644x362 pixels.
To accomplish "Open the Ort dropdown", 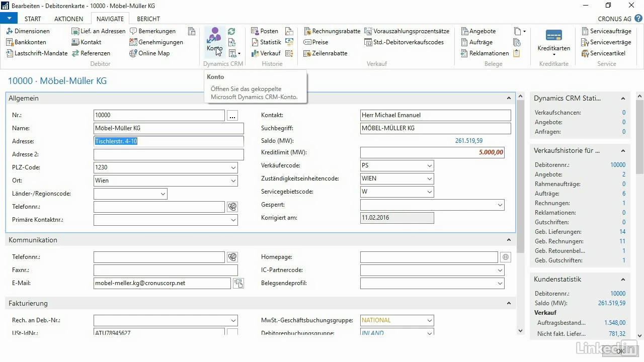I will click(233, 180).
